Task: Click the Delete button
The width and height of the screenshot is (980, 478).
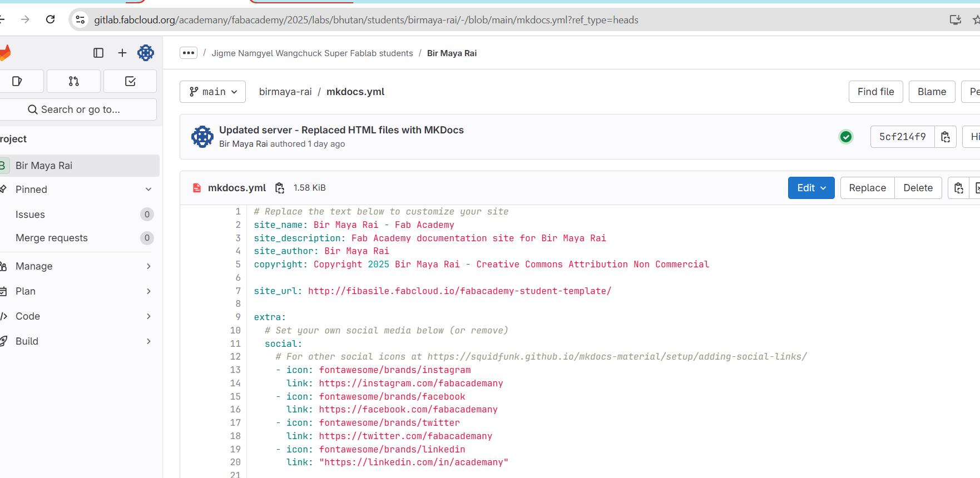Action: click(918, 188)
